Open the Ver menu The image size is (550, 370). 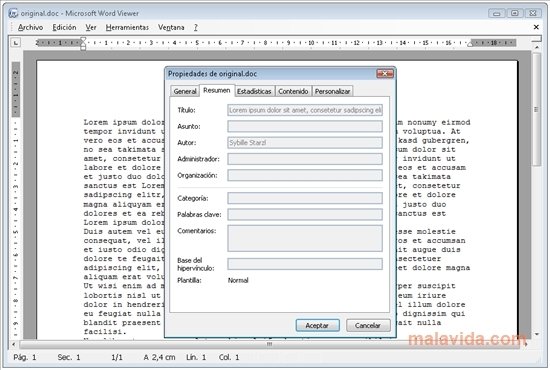(x=91, y=27)
